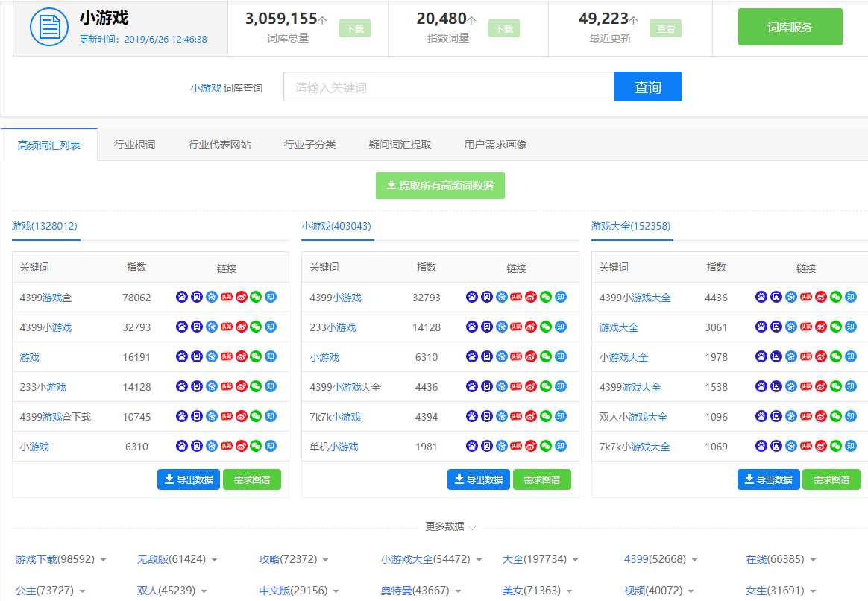
Task: Click the 中文版(29156) tag link
Action: pyautogui.click(x=293, y=591)
